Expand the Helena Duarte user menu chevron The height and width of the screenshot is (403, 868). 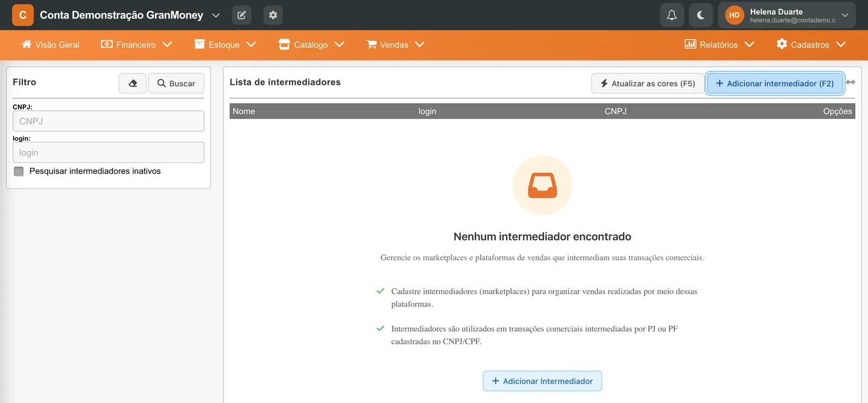click(x=845, y=15)
